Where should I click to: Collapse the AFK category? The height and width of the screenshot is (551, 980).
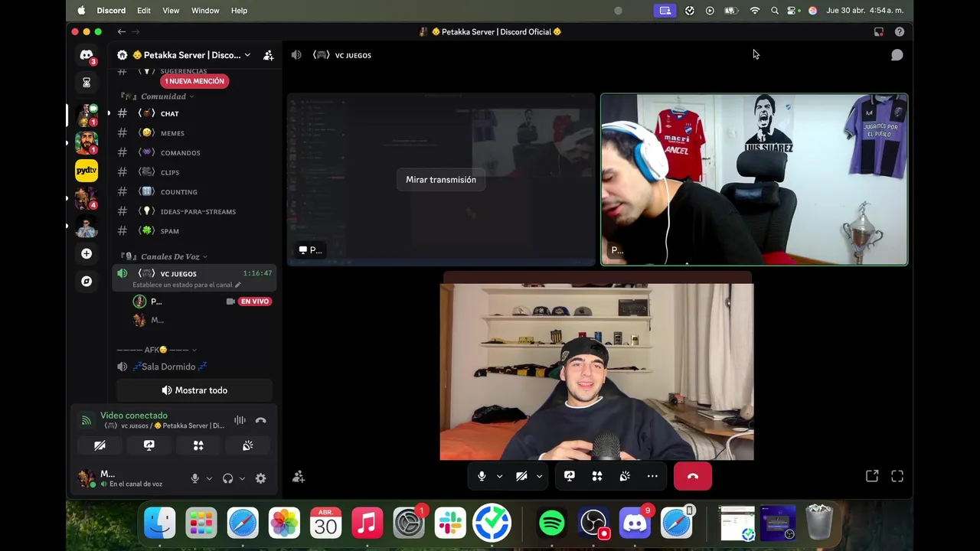[x=156, y=350]
